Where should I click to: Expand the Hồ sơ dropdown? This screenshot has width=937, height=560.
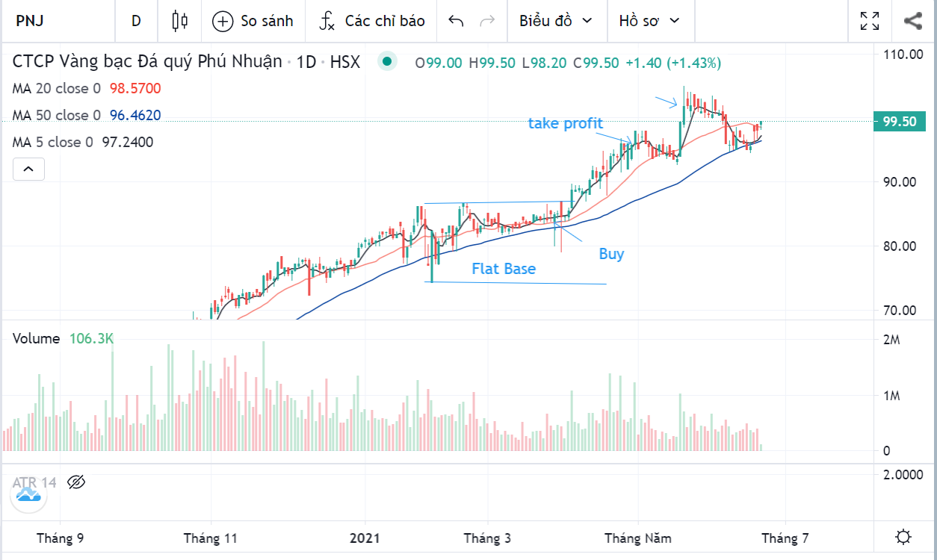(x=649, y=21)
